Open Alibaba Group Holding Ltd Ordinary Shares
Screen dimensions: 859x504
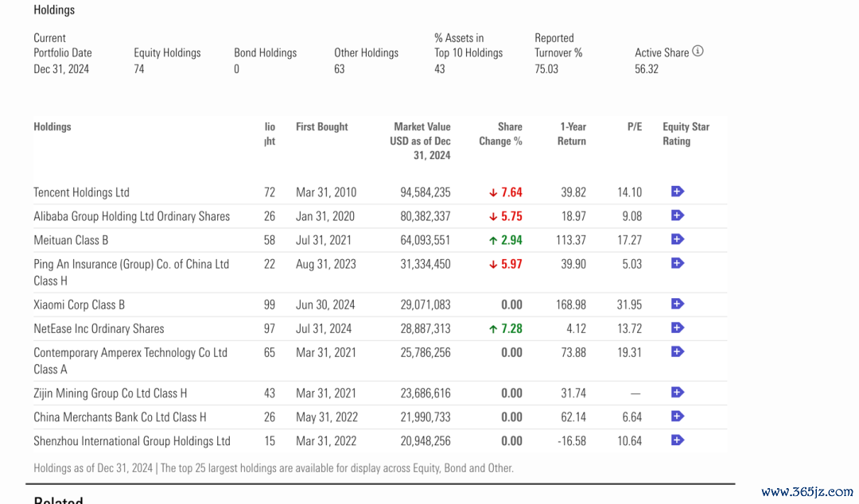coord(131,216)
